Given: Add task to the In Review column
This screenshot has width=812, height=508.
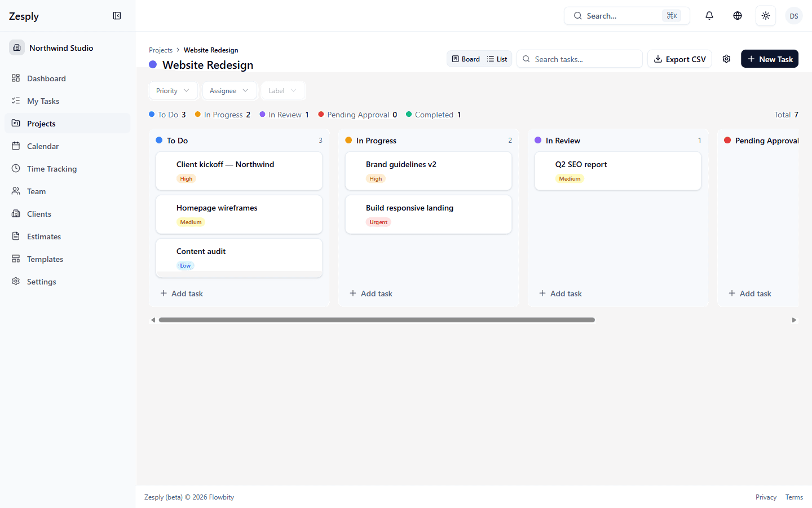Looking at the screenshot, I should coord(561,294).
